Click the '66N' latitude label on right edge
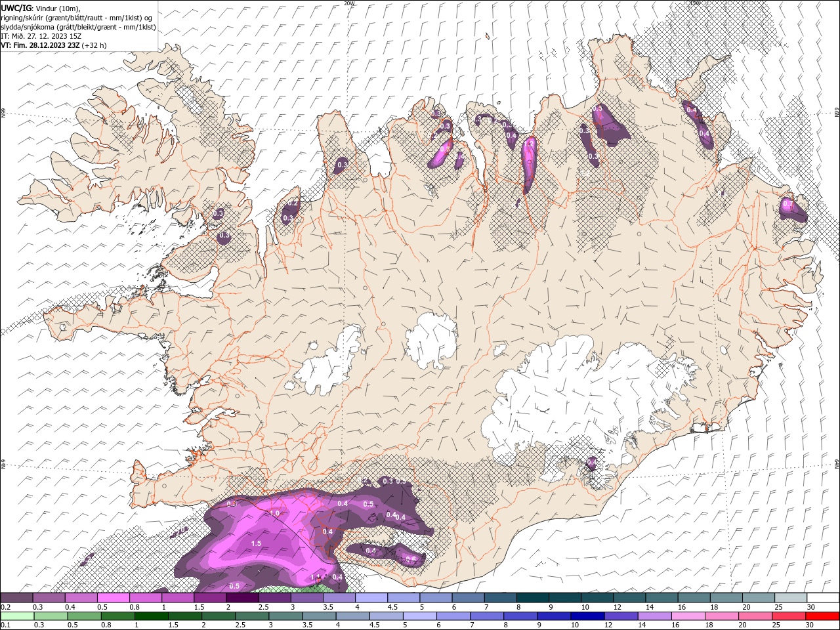Image resolution: width=840 pixels, height=630 pixels. pos(837,114)
